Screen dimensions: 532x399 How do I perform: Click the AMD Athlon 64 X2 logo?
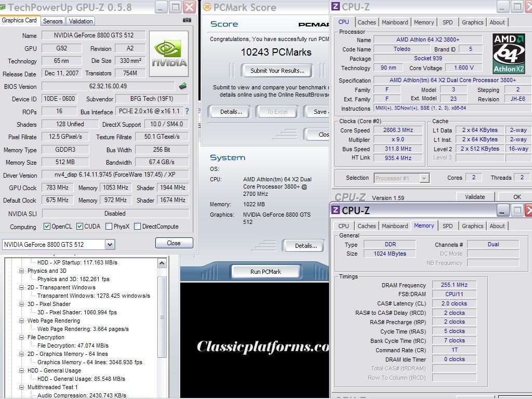[x=509, y=54]
